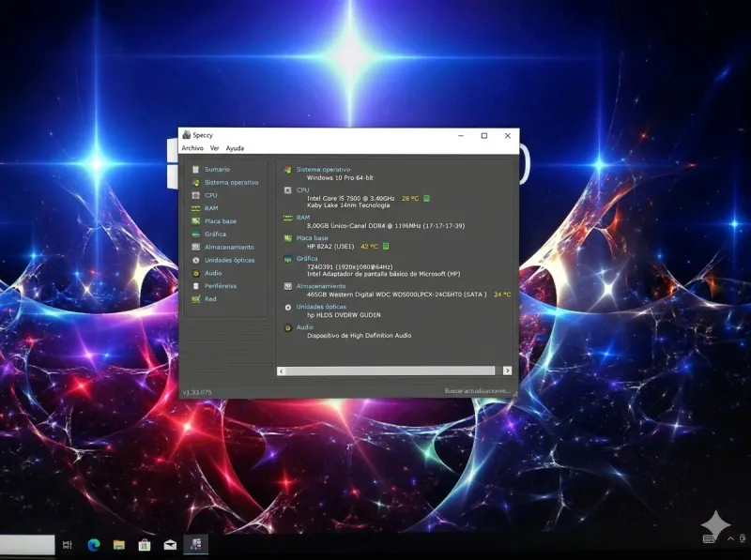The height and width of the screenshot is (560, 751).
Task: Open the Archivo menu
Action: pos(192,148)
